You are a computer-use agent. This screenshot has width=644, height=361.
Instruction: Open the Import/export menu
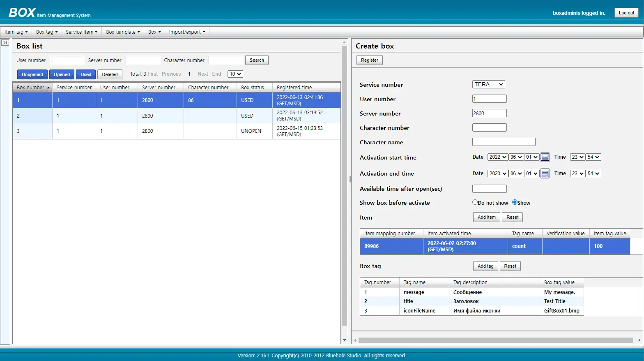(187, 32)
